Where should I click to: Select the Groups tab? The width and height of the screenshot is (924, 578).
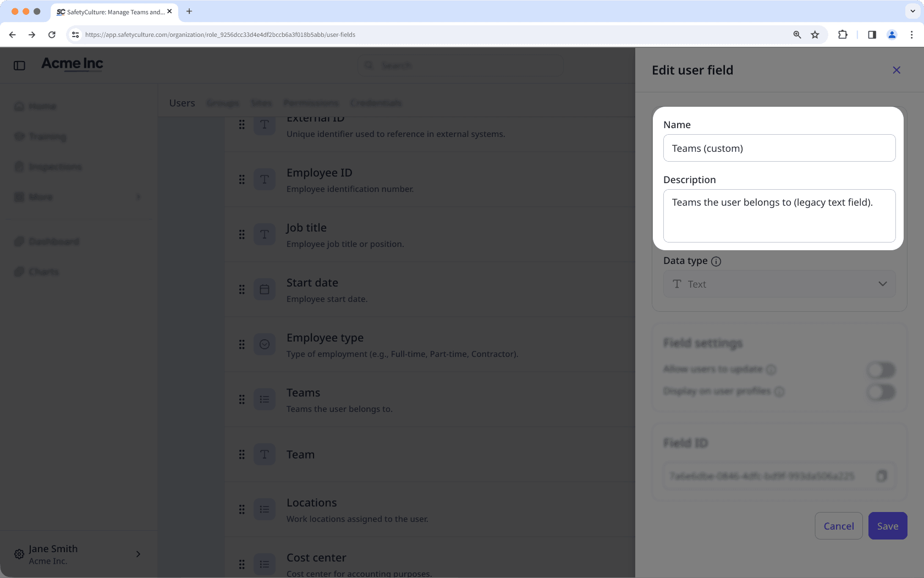click(x=223, y=103)
